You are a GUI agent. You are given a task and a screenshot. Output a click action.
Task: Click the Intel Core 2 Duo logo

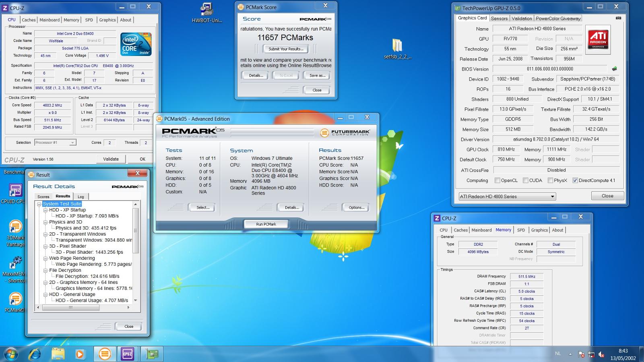click(136, 44)
